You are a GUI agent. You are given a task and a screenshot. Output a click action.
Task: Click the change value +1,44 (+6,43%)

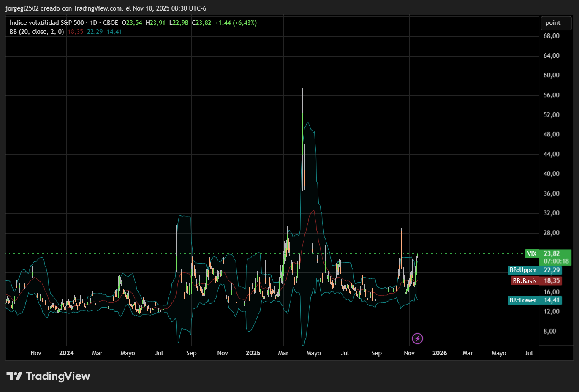click(x=236, y=23)
